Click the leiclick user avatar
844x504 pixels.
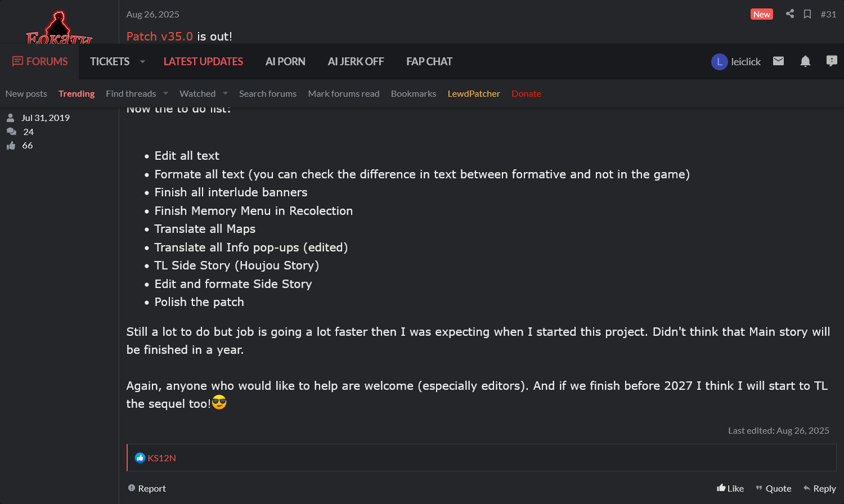(x=719, y=62)
